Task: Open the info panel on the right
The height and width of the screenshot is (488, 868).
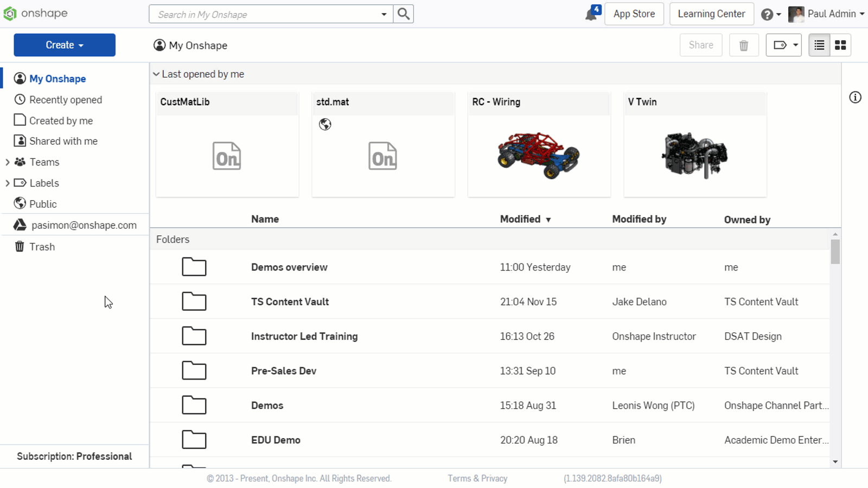Action: (855, 97)
